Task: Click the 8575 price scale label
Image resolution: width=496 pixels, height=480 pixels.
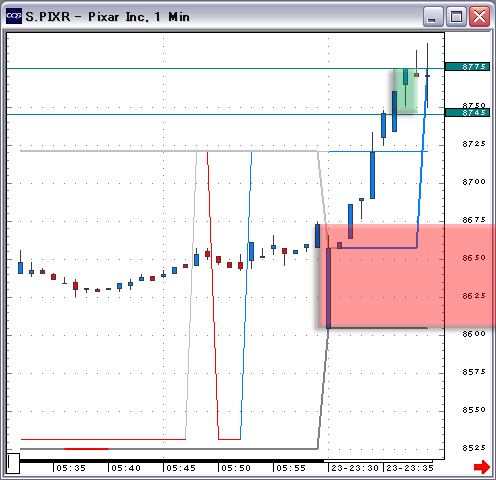Action: (x=474, y=372)
